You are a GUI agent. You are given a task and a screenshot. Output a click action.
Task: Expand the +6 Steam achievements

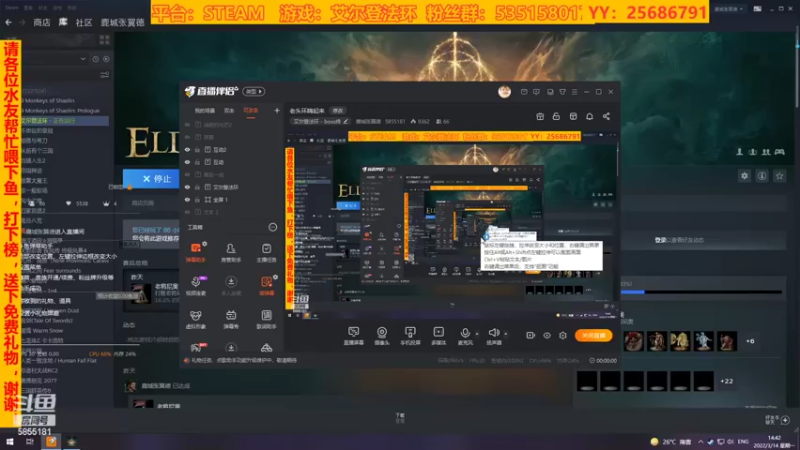[749, 341]
